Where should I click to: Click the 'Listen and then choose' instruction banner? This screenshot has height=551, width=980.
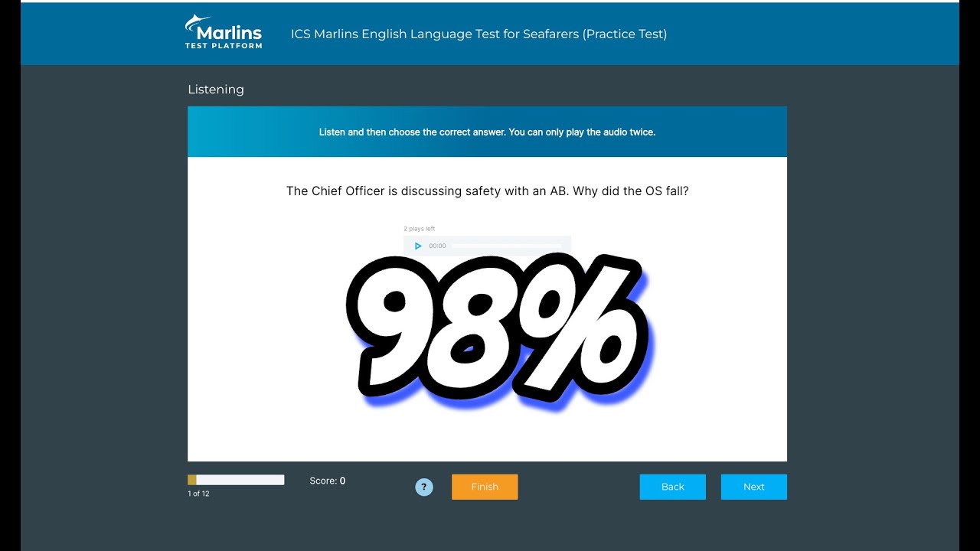(x=487, y=132)
